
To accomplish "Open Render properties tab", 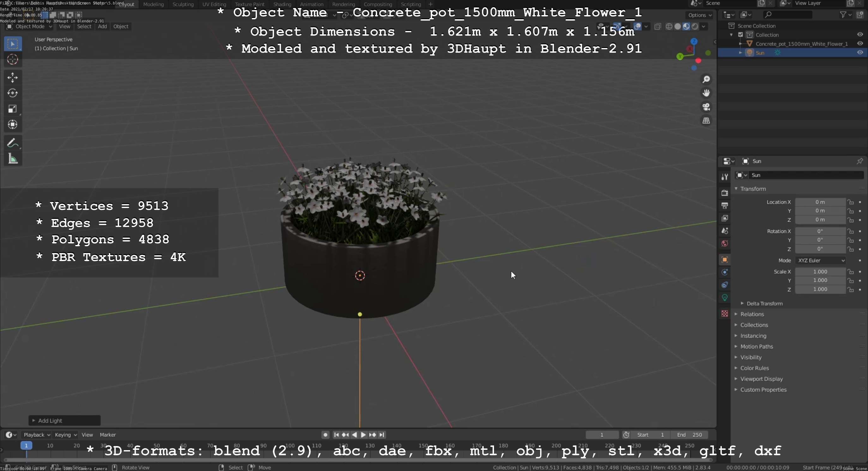I will point(725,193).
